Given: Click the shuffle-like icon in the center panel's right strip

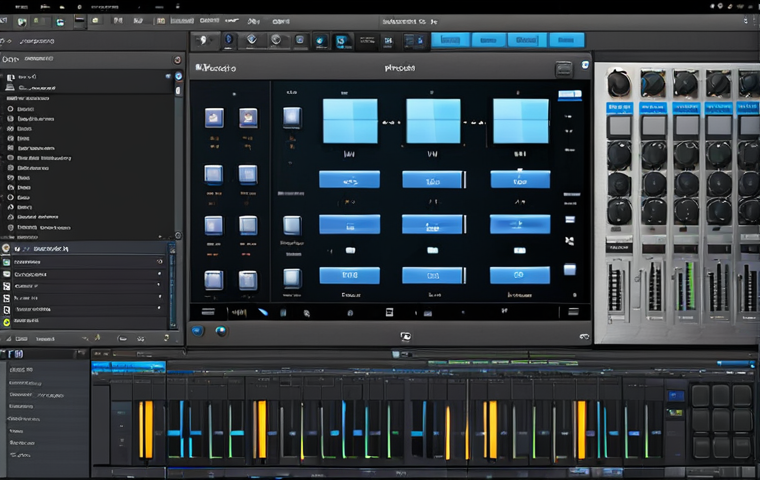Looking at the screenshot, I should (x=570, y=240).
